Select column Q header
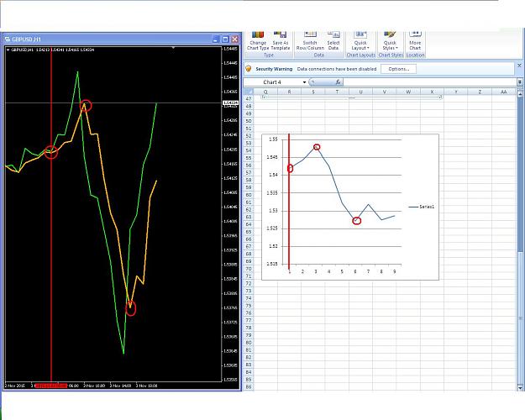Image resolution: width=525 pixels, height=420 pixels. (265, 92)
